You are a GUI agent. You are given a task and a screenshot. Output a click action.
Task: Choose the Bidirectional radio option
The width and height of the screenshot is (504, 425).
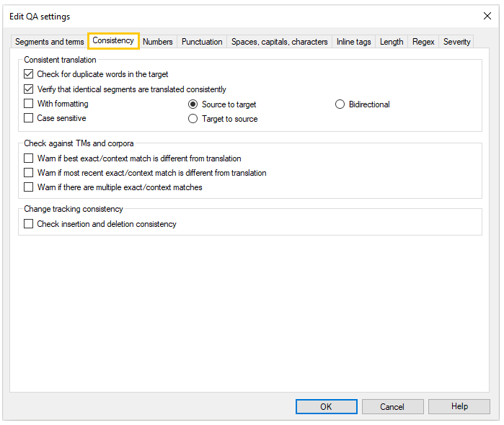pos(340,104)
